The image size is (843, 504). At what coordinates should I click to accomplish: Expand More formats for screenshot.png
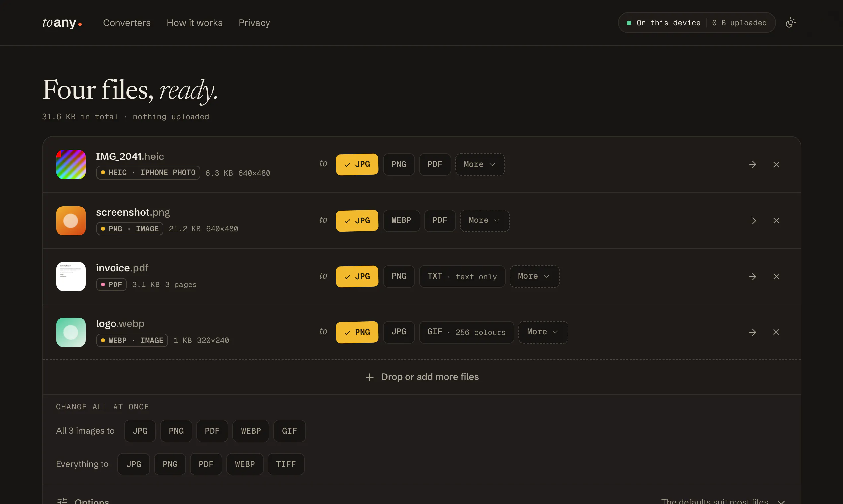coord(485,220)
